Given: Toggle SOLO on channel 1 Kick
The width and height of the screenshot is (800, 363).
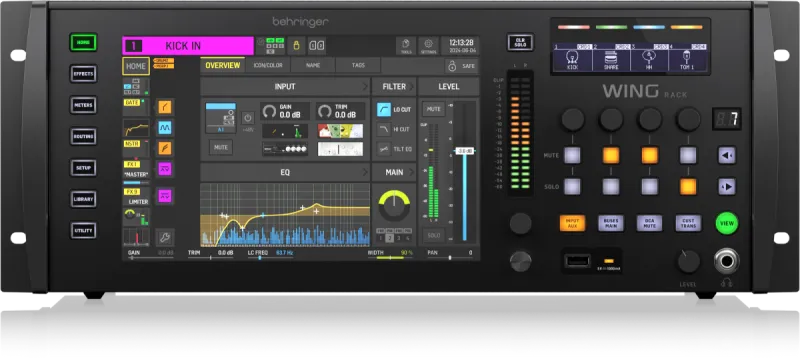Looking at the screenshot, I should [x=572, y=187].
